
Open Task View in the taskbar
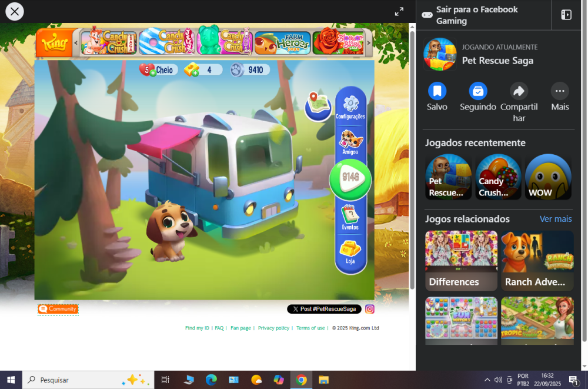tap(165, 380)
